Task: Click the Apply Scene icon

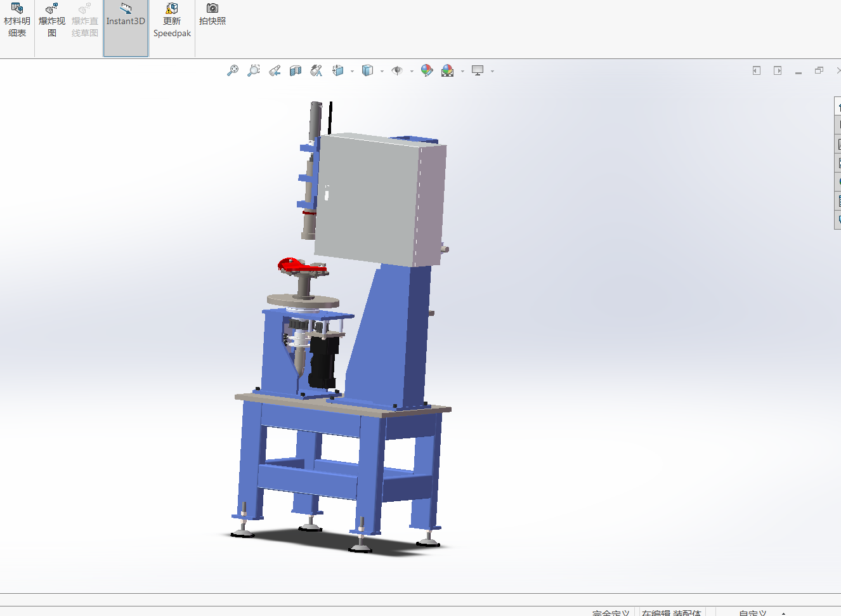Action: point(448,70)
